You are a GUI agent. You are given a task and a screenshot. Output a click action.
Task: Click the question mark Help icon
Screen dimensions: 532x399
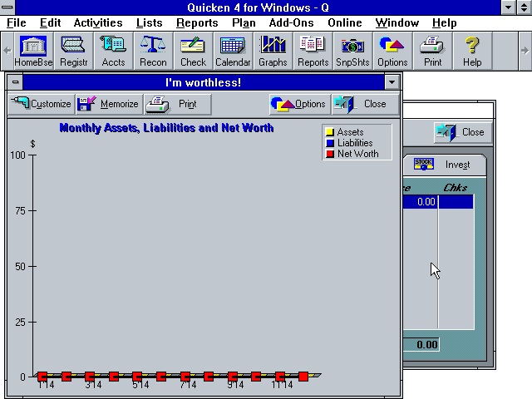click(472, 51)
